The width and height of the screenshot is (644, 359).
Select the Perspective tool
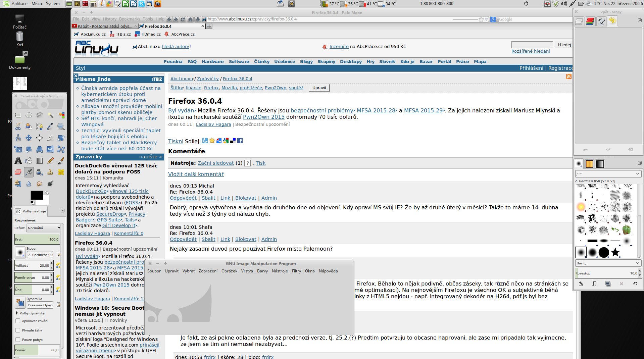click(40, 149)
